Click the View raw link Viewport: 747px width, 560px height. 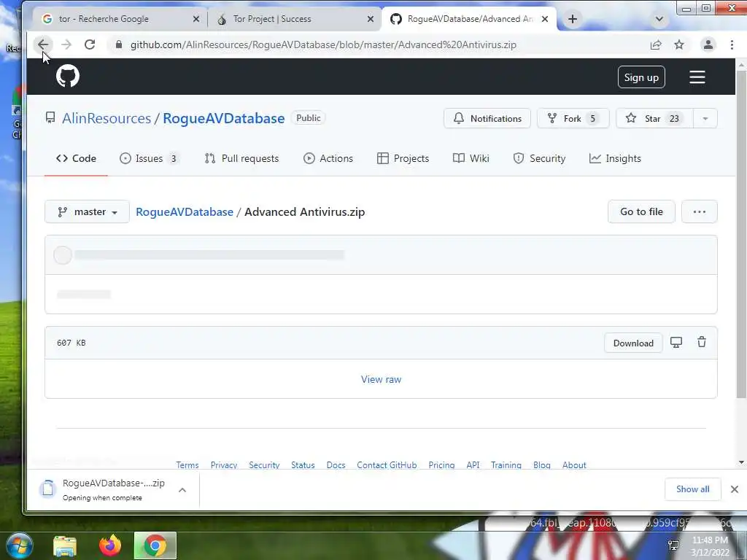point(381,379)
